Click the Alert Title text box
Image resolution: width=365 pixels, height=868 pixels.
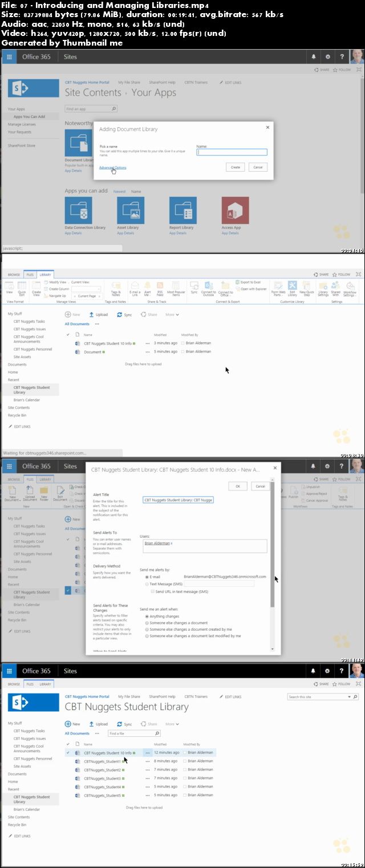tap(178, 500)
